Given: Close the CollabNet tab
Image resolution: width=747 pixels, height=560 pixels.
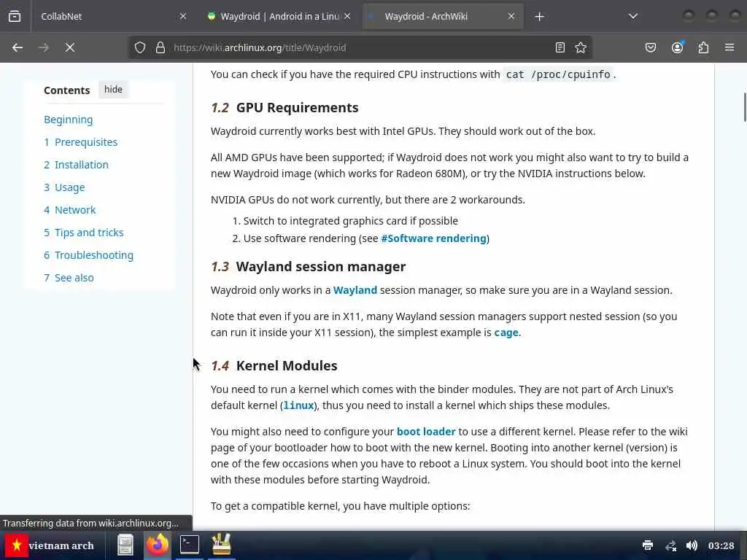Looking at the screenshot, I should point(183,16).
